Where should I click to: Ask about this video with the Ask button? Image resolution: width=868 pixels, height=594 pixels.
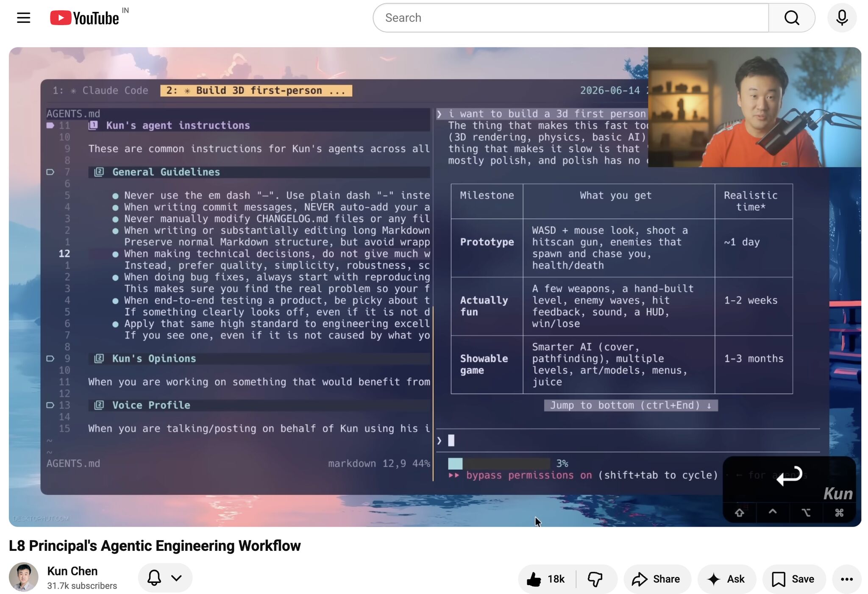coord(726,579)
